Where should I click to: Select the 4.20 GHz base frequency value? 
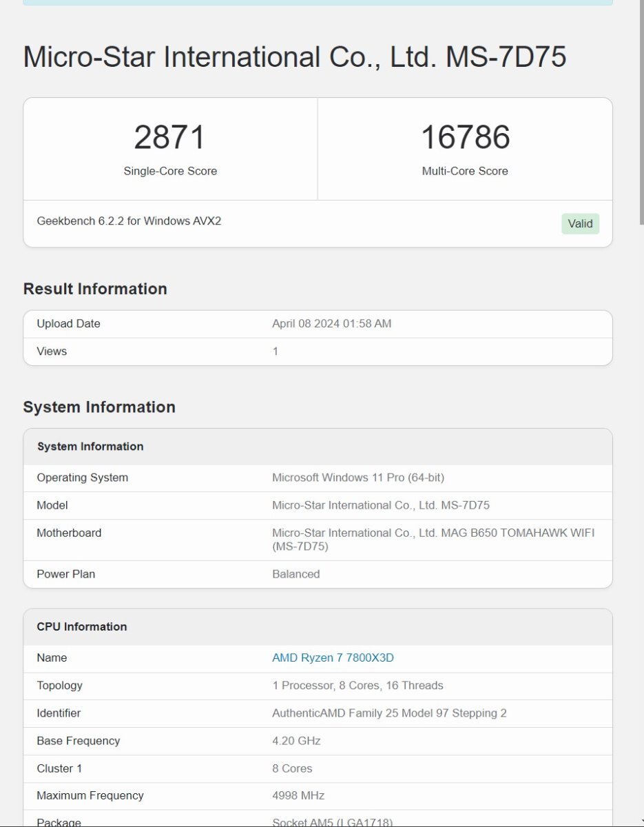(x=296, y=741)
